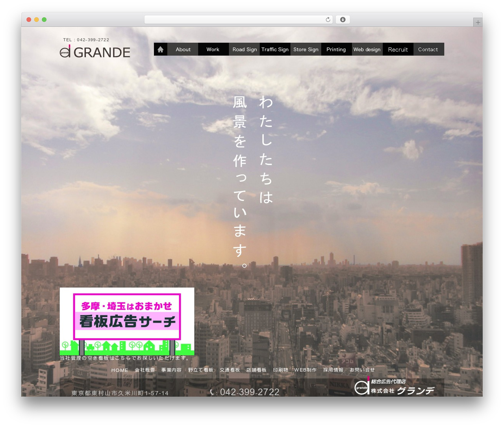
Task: Open a new tab with the plus button
Action: [x=478, y=22]
